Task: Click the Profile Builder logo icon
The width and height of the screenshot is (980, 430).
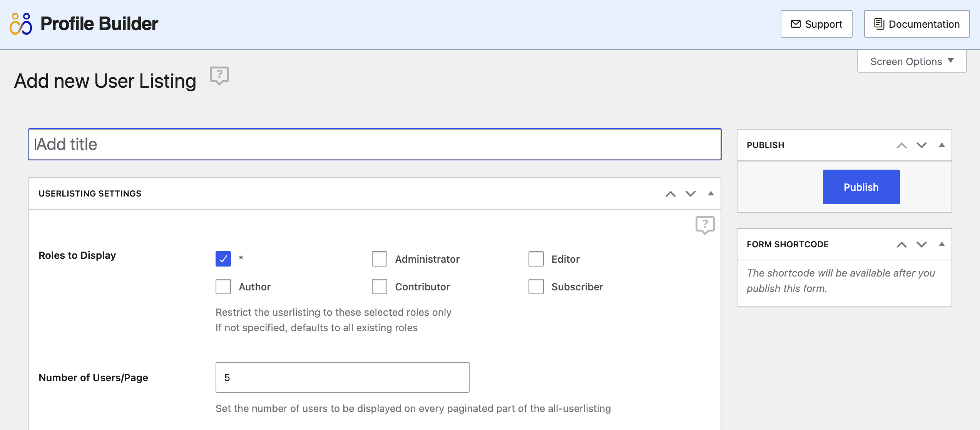Action: tap(21, 24)
